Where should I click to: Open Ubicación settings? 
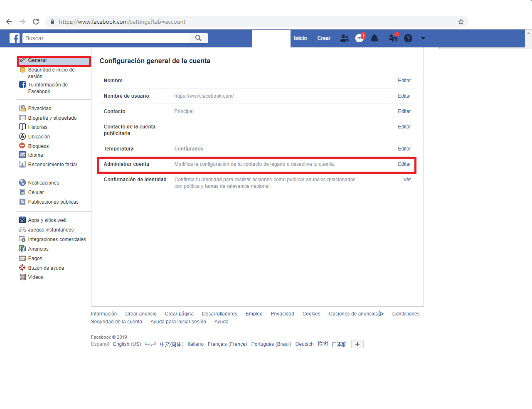(x=39, y=137)
